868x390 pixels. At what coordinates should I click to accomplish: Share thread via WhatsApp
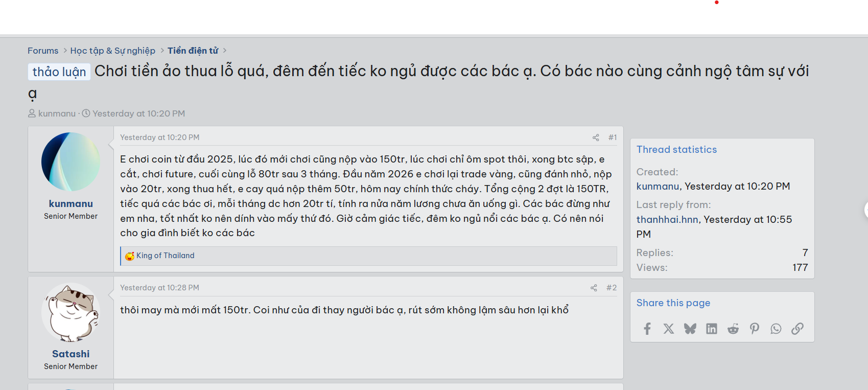coord(776,329)
